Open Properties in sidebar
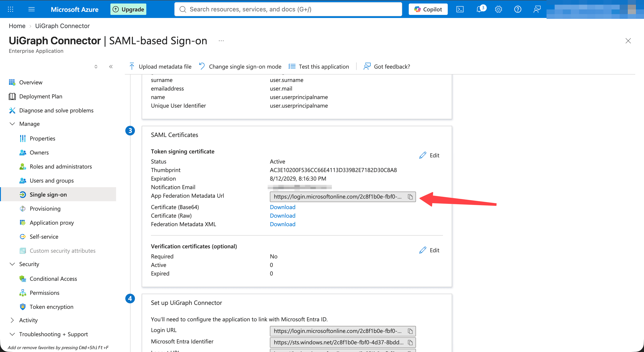Image resolution: width=644 pixels, height=352 pixels. [42, 138]
